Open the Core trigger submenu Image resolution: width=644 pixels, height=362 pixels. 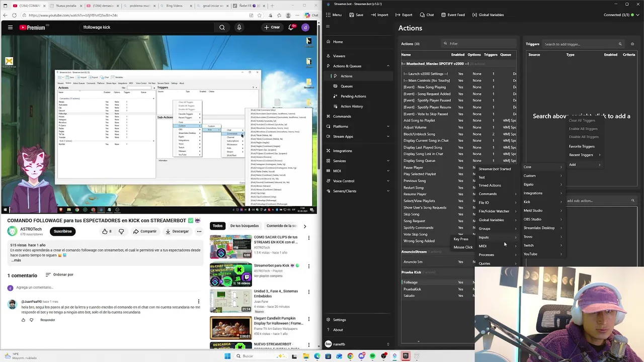542,167
